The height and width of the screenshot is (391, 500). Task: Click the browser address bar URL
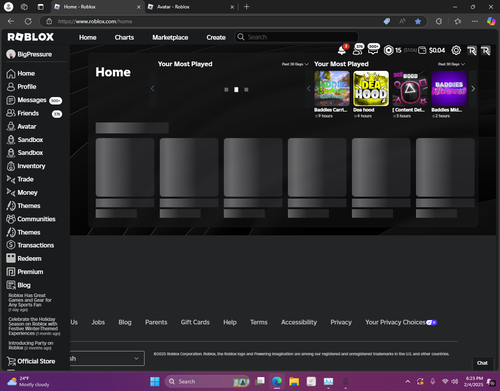[x=95, y=21]
